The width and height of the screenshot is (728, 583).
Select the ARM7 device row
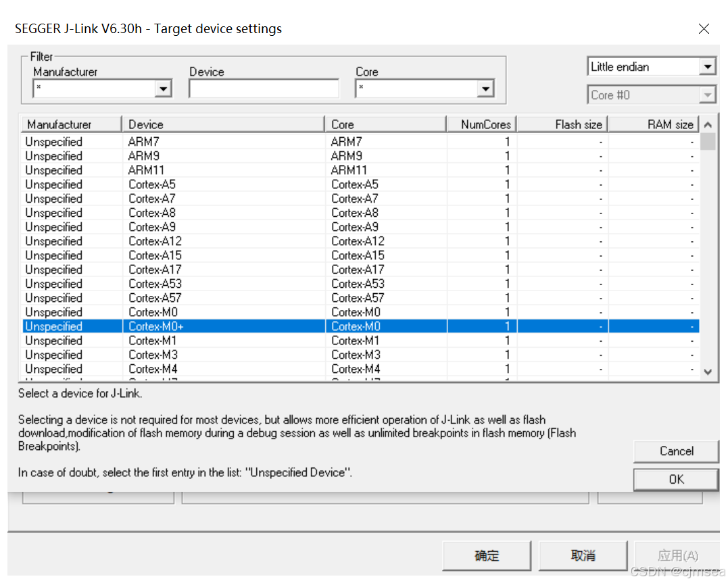tap(361, 142)
